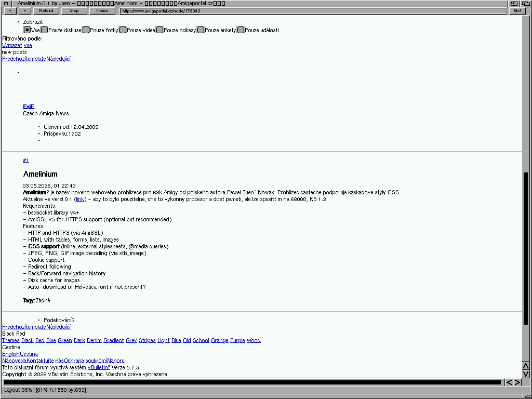532x399 pixels.
Task: Select the 'Vse' filter option
Action: pyautogui.click(x=27, y=30)
